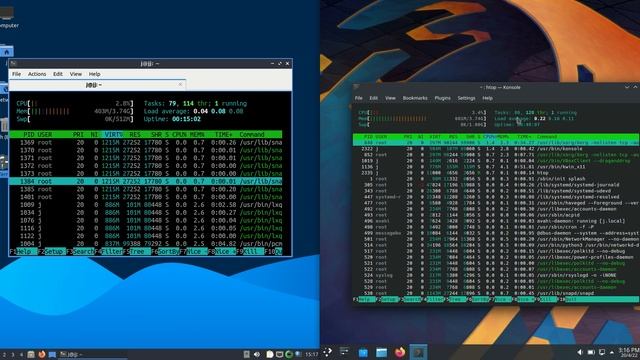Click the battery icon in the KDE system tray

coord(591,352)
